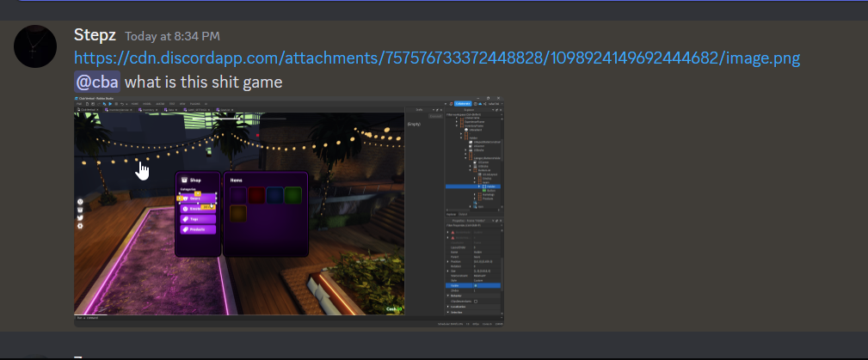Click the Filter workspace field in Explorer
The height and width of the screenshot is (360, 868).
pos(474,114)
